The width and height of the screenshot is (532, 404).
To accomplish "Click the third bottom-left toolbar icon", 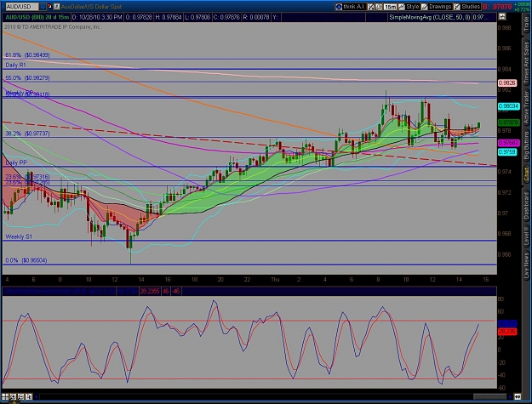I will (20, 396).
